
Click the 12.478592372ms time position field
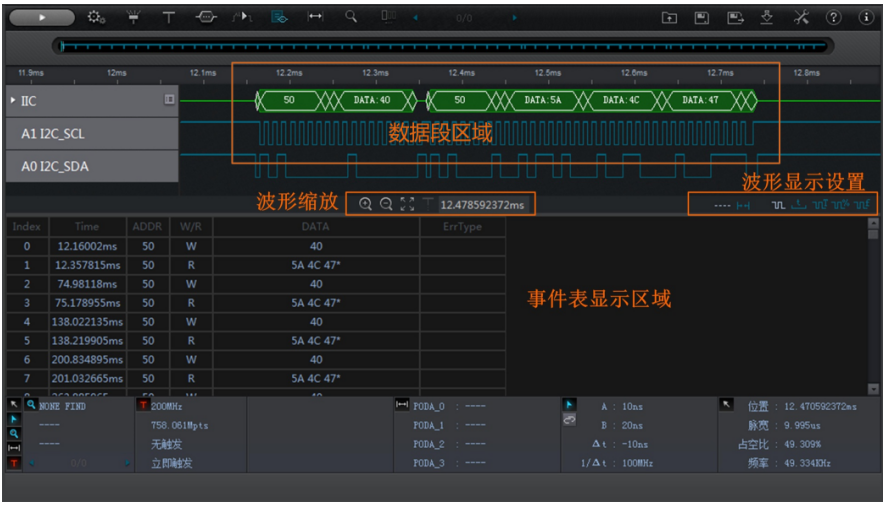(483, 205)
